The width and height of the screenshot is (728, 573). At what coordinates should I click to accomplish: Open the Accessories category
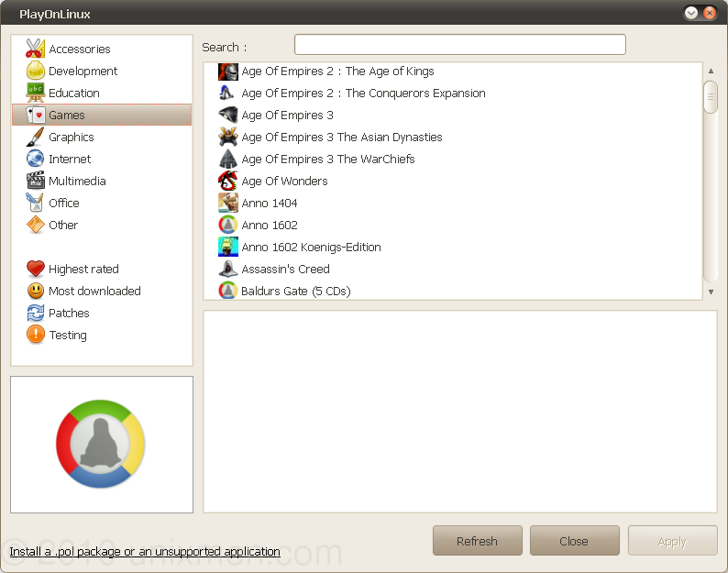102,49
